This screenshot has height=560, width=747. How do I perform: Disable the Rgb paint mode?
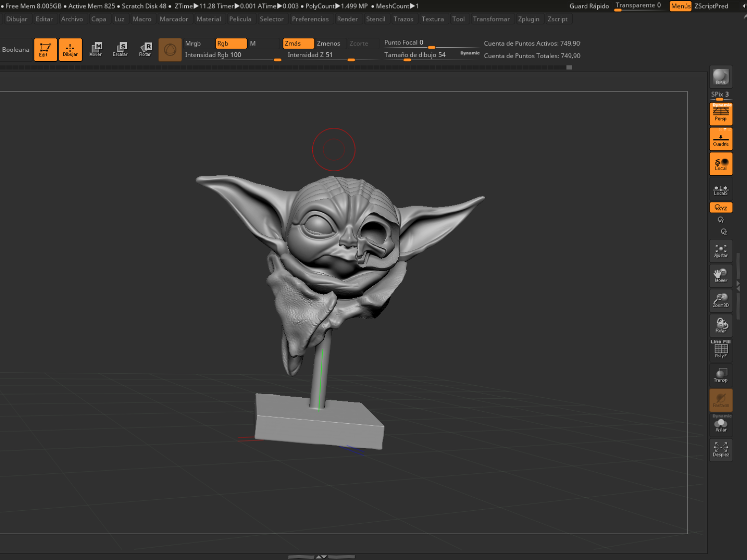pos(231,43)
